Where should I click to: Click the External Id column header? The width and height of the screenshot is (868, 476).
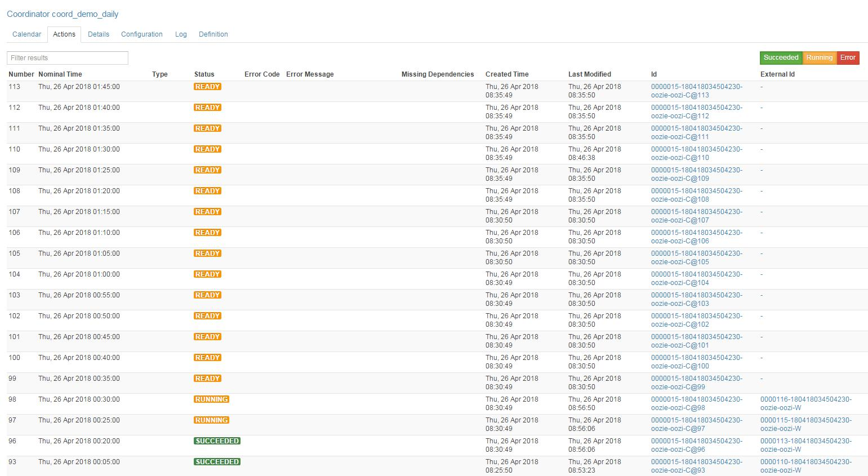point(777,74)
